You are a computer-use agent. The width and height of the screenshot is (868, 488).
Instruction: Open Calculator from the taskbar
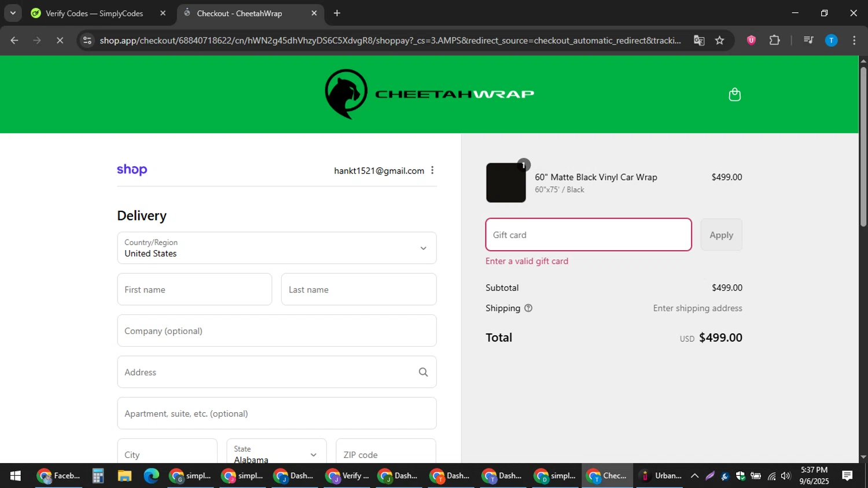98,476
